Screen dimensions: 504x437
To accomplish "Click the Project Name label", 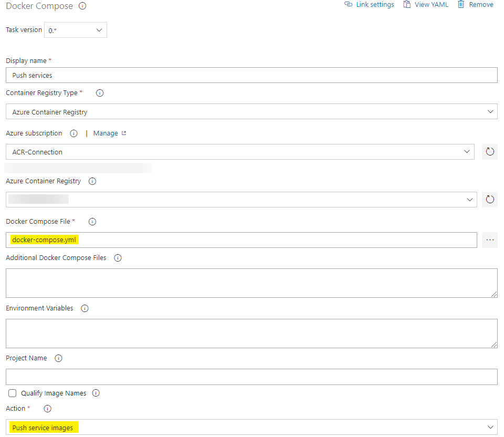I will 26,358.
